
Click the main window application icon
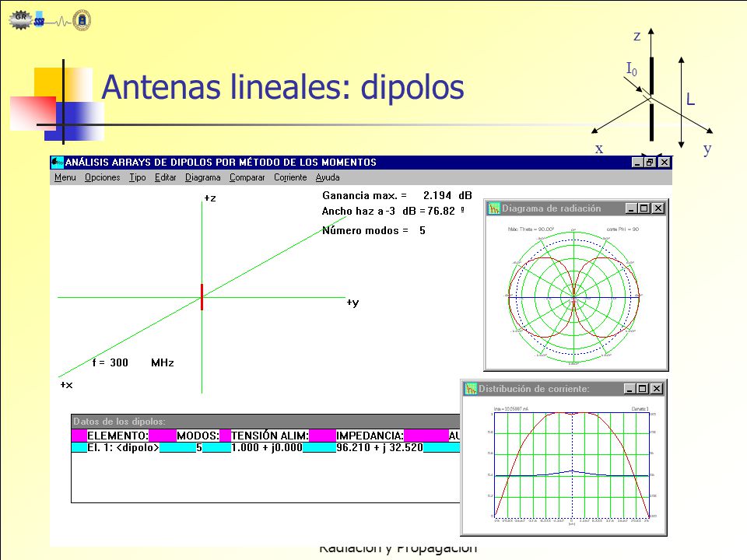click(x=57, y=163)
